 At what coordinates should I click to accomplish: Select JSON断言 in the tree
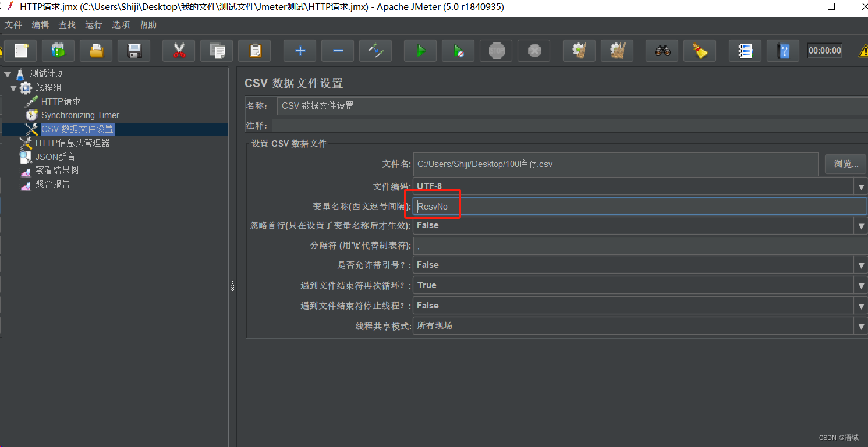point(55,157)
